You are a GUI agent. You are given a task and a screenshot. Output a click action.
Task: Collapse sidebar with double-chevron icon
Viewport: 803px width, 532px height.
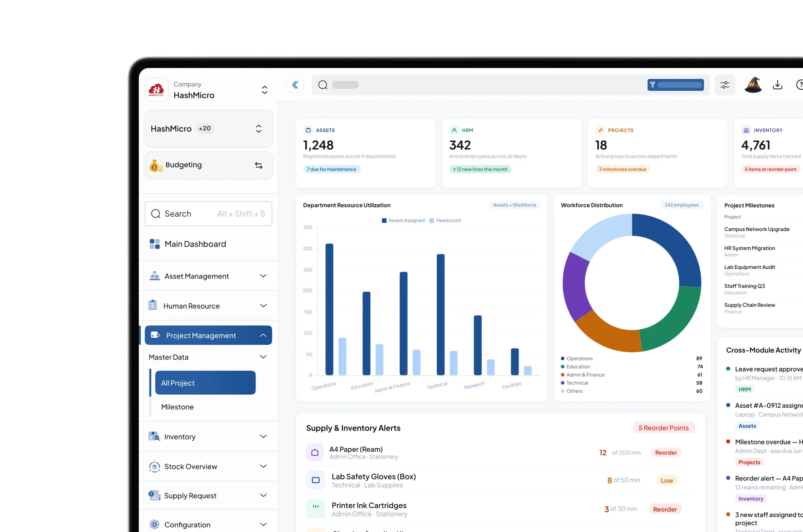tap(295, 85)
